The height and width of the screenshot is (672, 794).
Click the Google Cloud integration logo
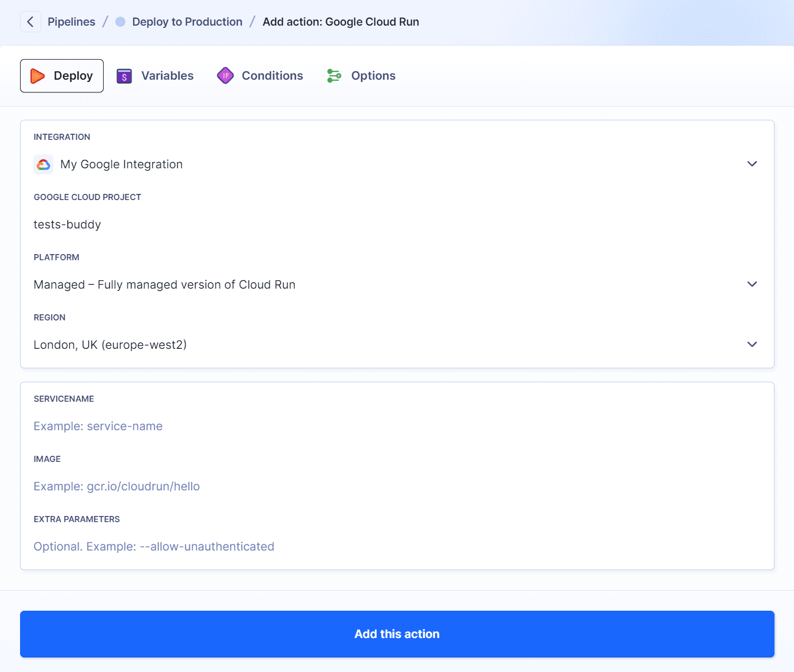coord(43,164)
